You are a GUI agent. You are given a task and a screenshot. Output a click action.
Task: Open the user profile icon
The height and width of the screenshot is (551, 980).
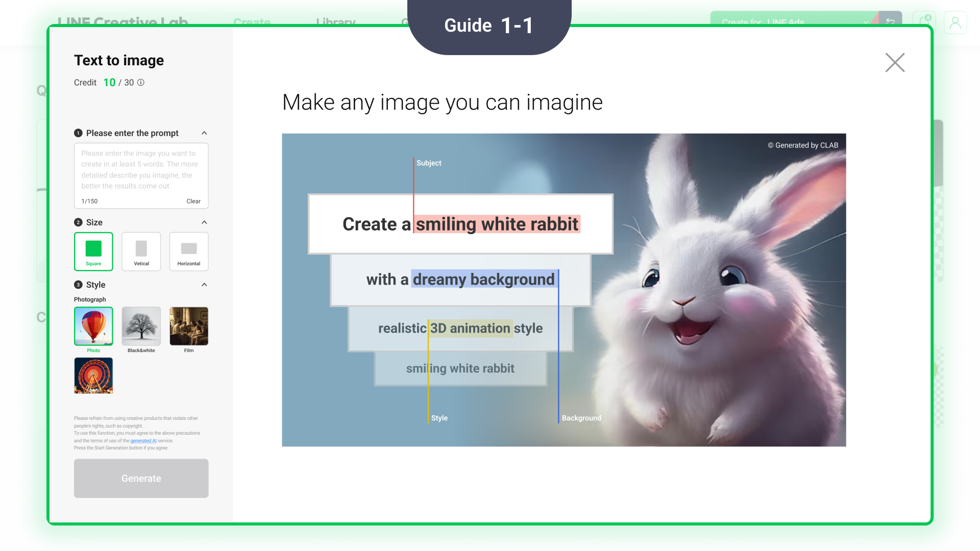(x=955, y=22)
